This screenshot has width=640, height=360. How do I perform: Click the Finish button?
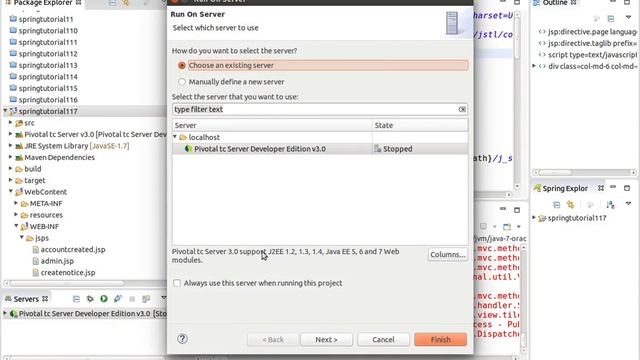[x=440, y=339]
